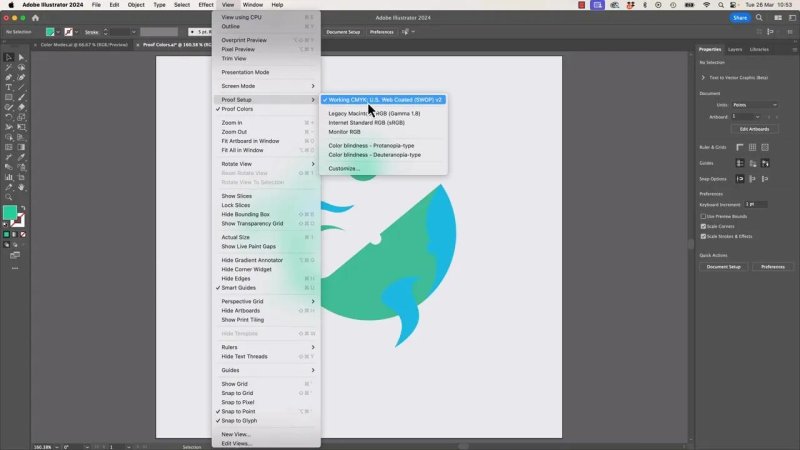Expand the Screen Mode submenu
Image resolution: width=800 pixels, height=450 pixels.
(266, 86)
